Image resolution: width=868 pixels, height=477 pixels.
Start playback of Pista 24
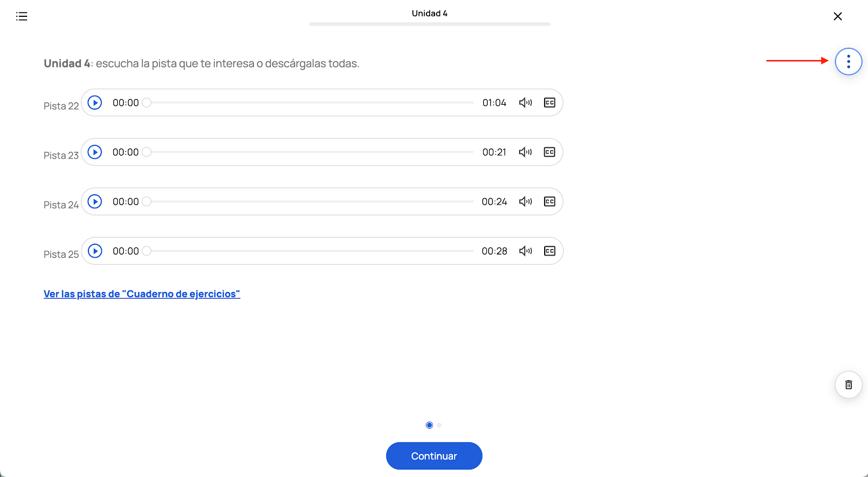point(95,201)
